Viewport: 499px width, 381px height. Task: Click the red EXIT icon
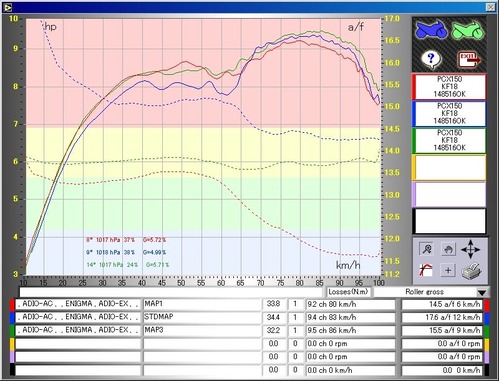click(469, 59)
